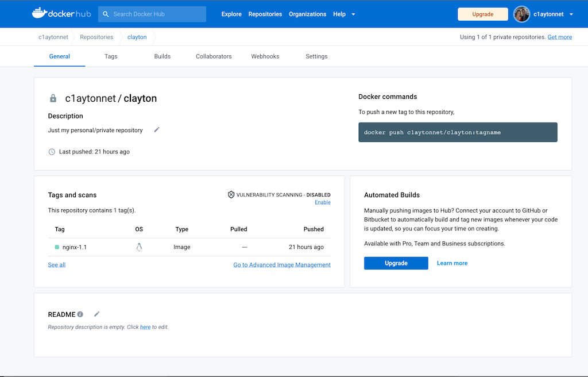Click the Linux penguin OS icon
The height and width of the screenshot is (377, 588).
tap(139, 247)
